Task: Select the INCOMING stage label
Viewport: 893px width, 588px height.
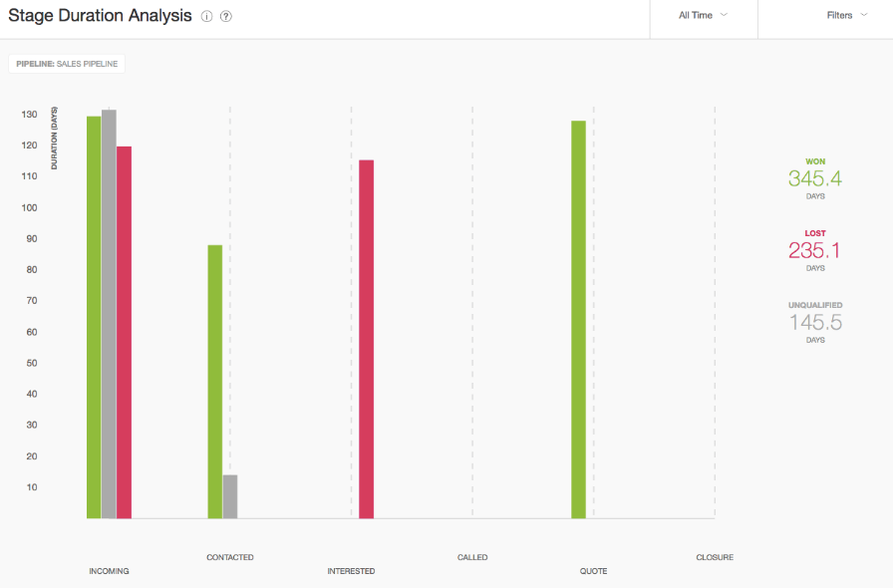Action: 108,570
